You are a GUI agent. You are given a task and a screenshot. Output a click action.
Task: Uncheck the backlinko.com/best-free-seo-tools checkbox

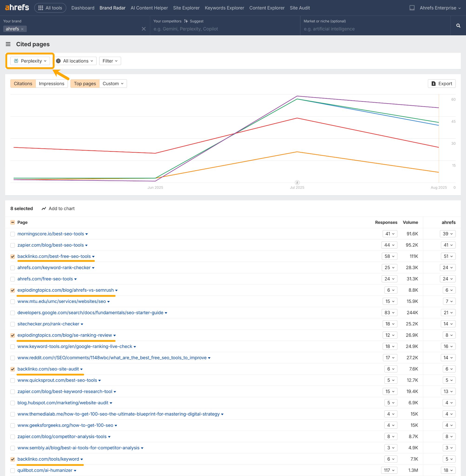click(x=13, y=256)
